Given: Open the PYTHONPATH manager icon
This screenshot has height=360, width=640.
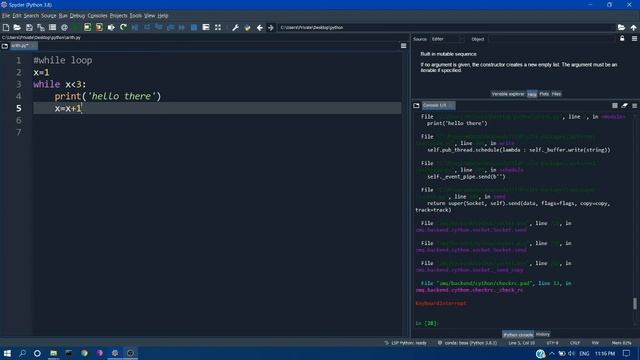Looking at the screenshot, I should pos(247,27).
